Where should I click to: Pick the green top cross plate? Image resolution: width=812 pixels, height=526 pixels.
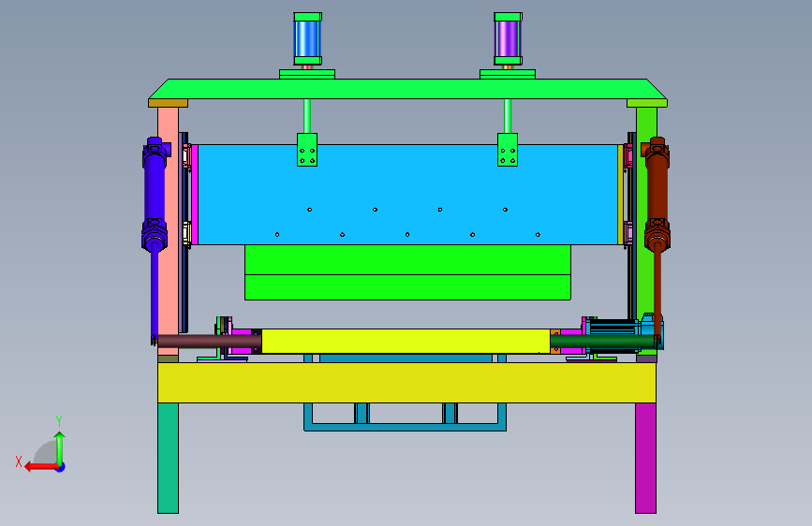(407, 89)
